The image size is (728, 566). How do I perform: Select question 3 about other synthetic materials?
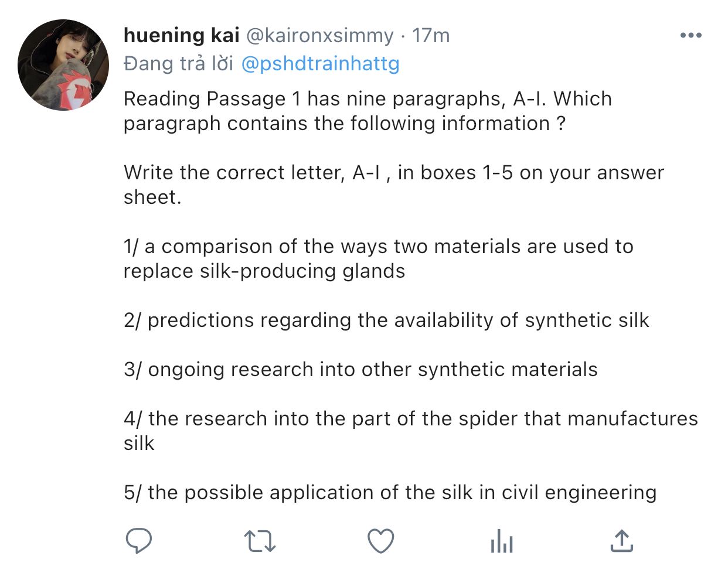(x=360, y=369)
